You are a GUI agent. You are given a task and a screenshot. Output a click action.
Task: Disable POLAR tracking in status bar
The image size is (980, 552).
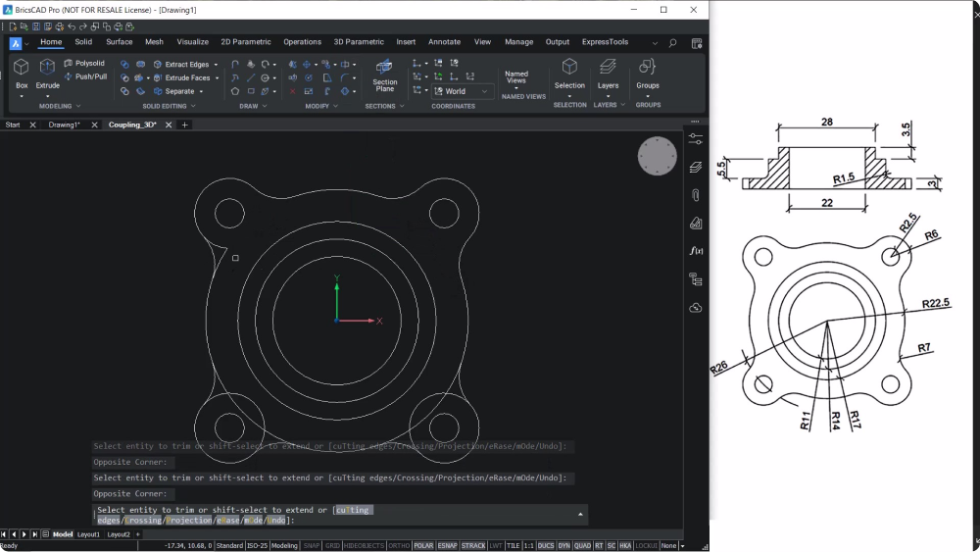click(x=423, y=546)
